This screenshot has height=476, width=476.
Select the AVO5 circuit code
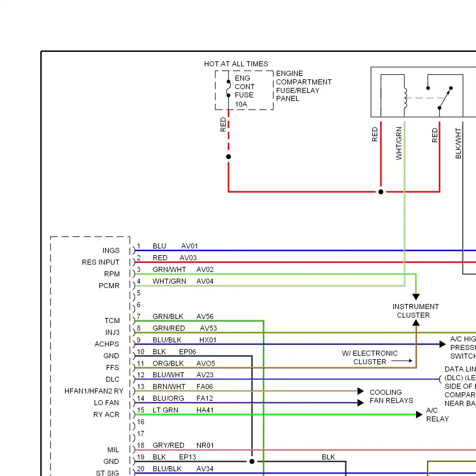tap(206, 363)
